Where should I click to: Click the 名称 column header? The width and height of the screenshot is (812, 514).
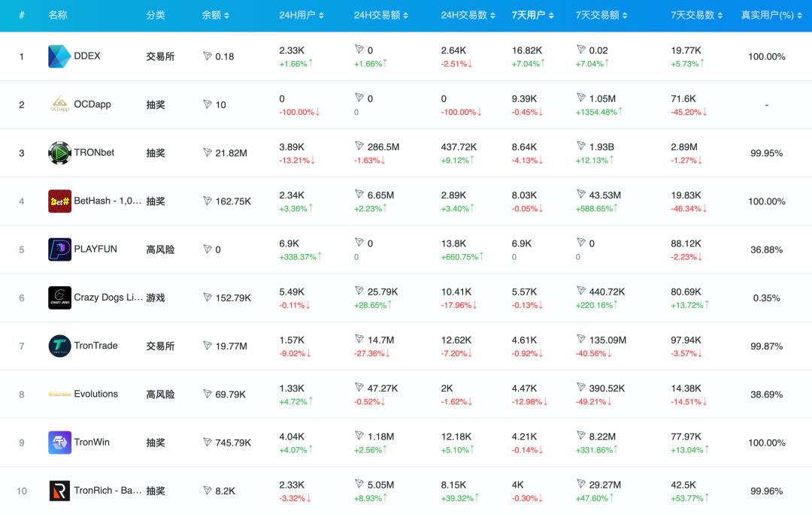tap(57, 15)
